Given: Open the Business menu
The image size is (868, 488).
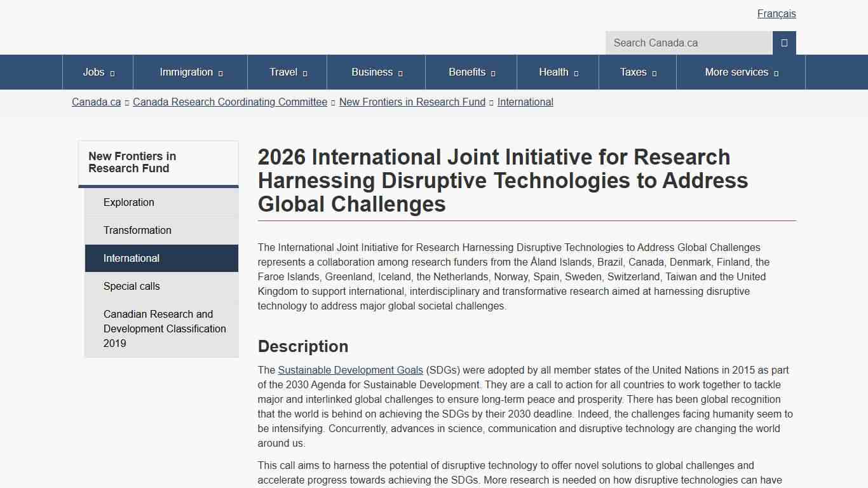Looking at the screenshot, I should [x=376, y=72].
